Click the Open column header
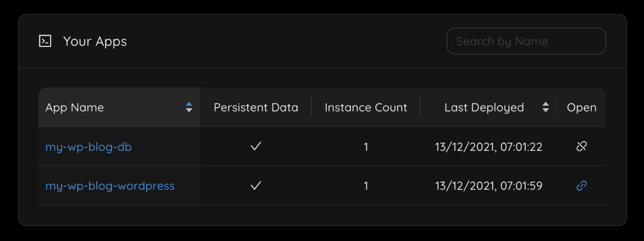Viewport: 644px width, 241px height. point(582,108)
